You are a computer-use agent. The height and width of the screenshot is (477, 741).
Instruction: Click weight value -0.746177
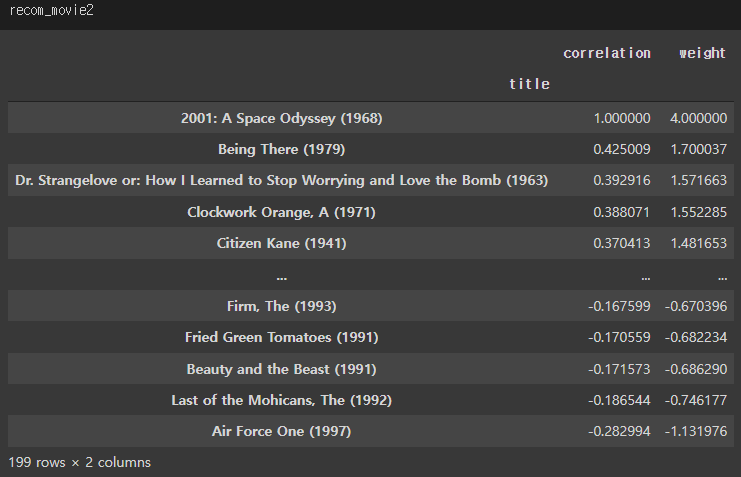pyautogui.click(x=696, y=400)
